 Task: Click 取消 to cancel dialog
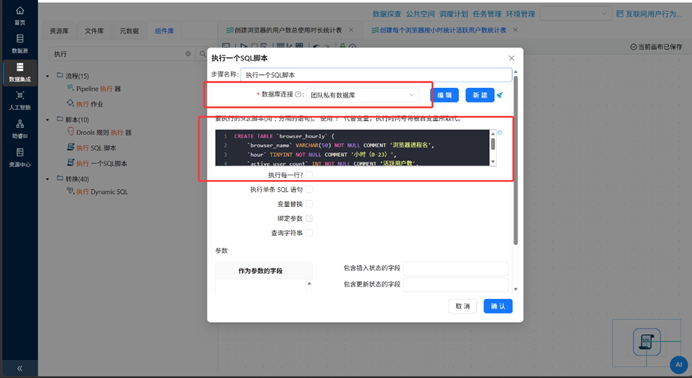pyautogui.click(x=463, y=306)
